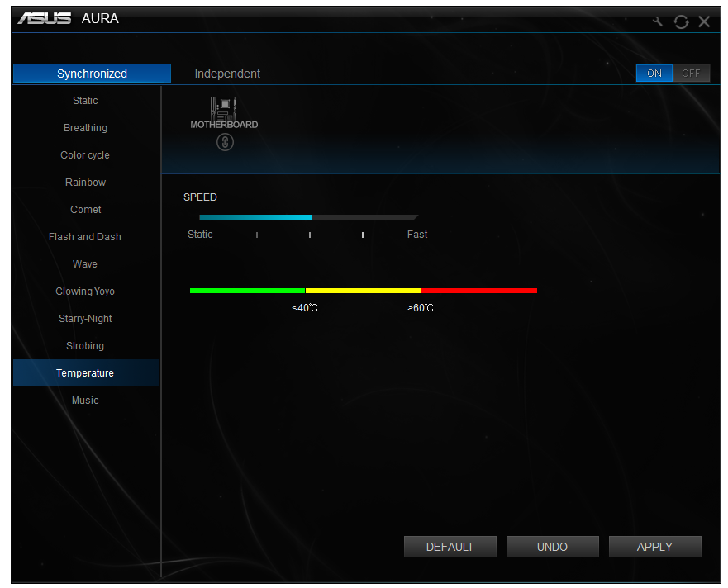Set speed to the Fast end label
This screenshot has width=728, height=588.
point(417,235)
